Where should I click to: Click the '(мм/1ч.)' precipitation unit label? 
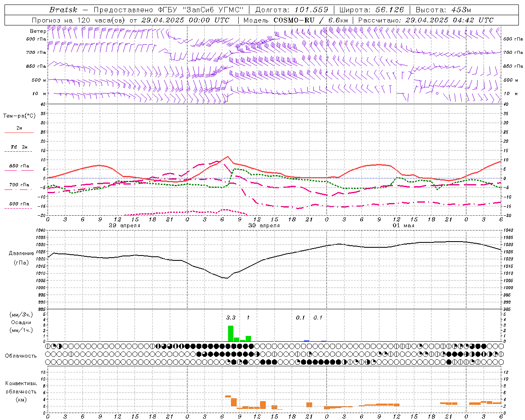click(x=21, y=330)
